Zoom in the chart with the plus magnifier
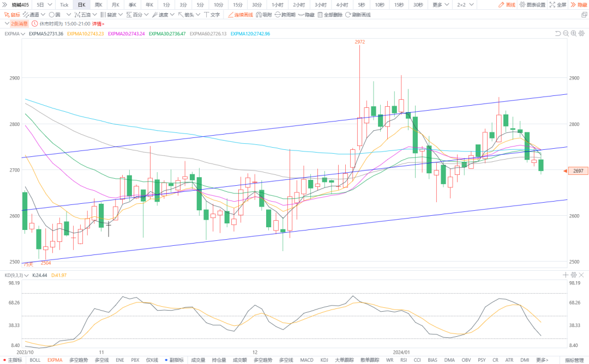The width and height of the screenshot is (589, 364). click(574, 33)
